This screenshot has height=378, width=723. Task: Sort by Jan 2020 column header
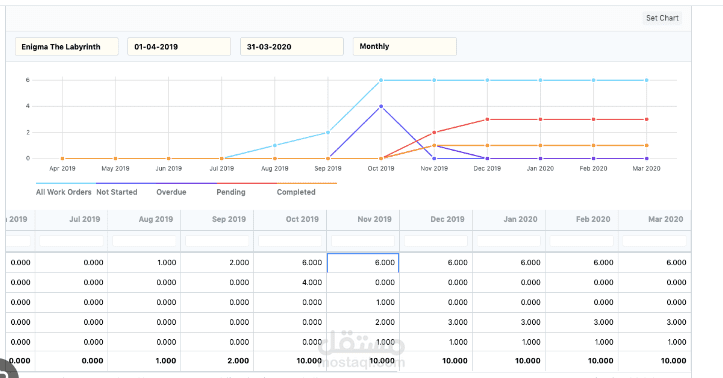click(509, 219)
